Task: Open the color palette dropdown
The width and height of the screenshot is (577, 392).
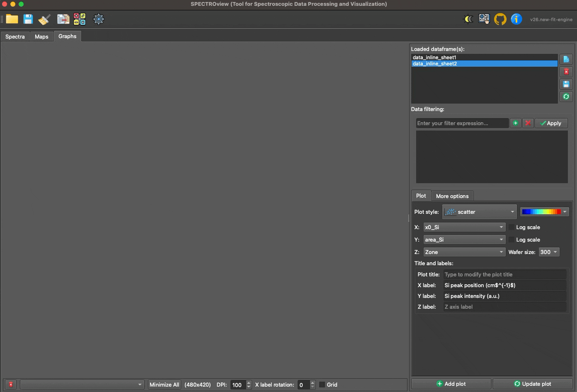Action: click(x=545, y=212)
